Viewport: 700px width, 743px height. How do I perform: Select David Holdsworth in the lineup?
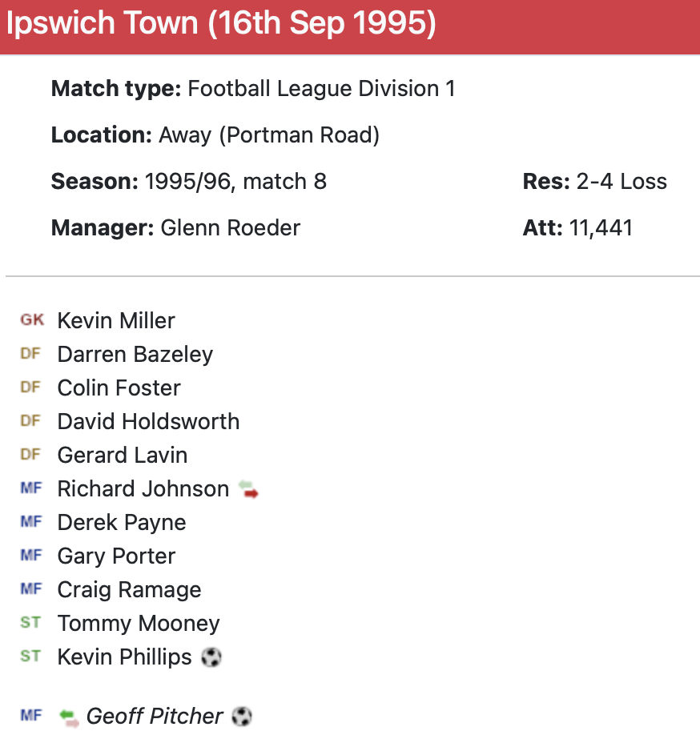(x=148, y=421)
